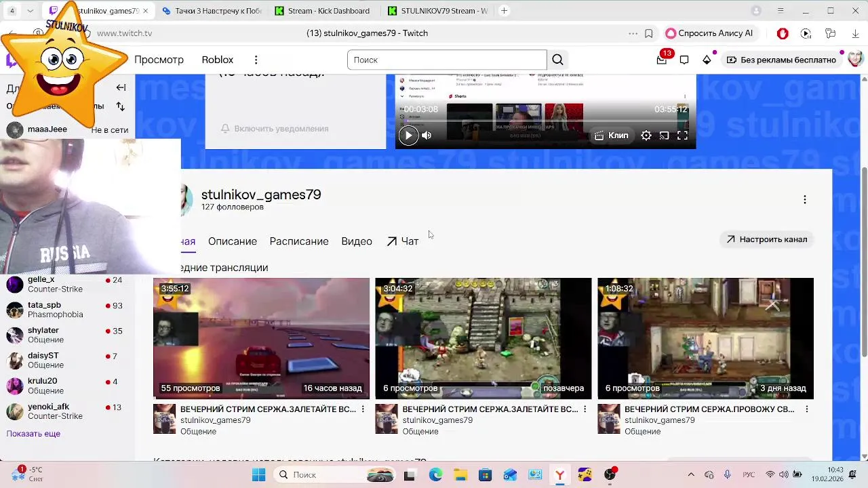Focus the Twitch Поиск search field
The height and width of the screenshot is (488, 868).
tap(447, 60)
